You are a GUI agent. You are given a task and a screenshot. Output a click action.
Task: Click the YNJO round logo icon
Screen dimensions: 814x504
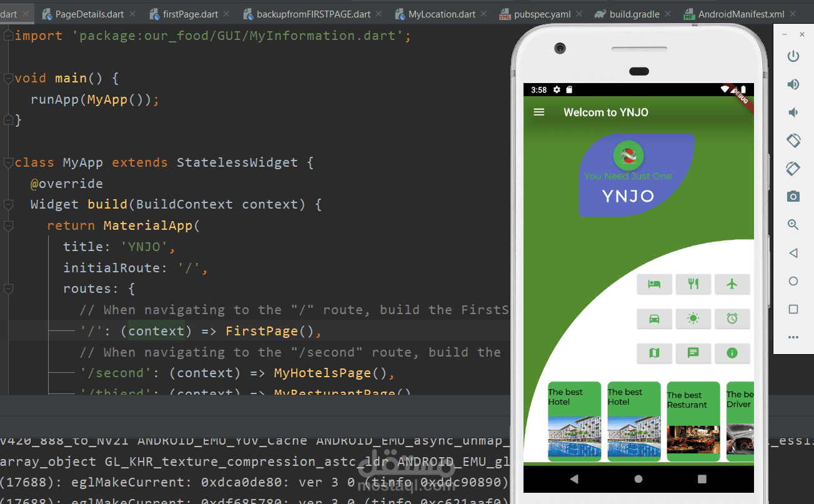(x=628, y=156)
